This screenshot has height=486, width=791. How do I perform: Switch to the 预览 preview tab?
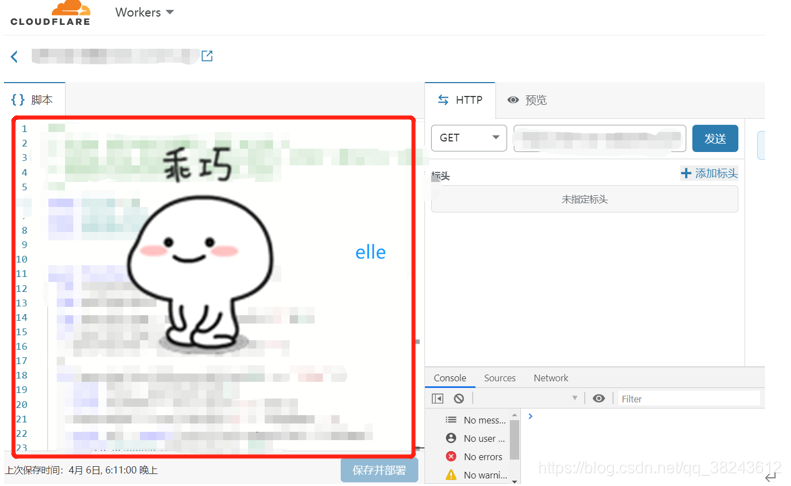527,100
